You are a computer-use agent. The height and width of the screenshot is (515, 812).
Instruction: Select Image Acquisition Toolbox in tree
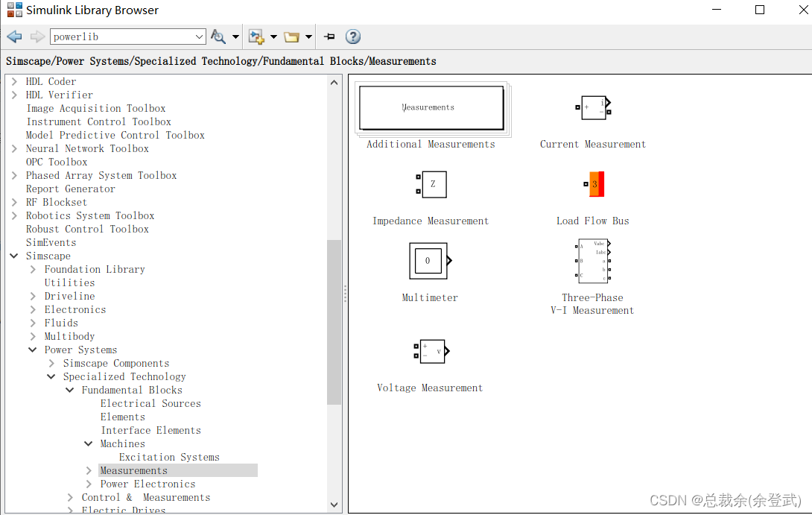(x=96, y=108)
